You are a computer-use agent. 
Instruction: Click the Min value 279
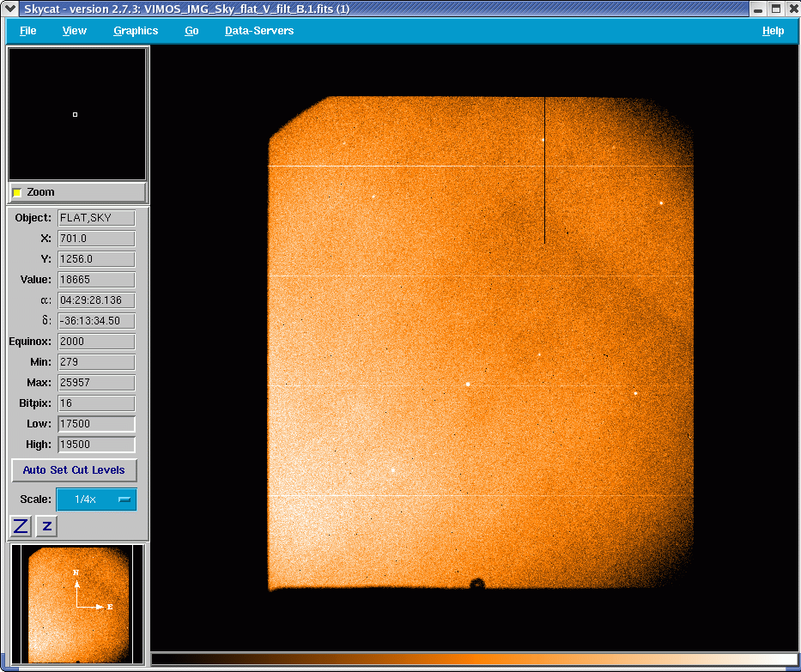(x=96, y=362)
